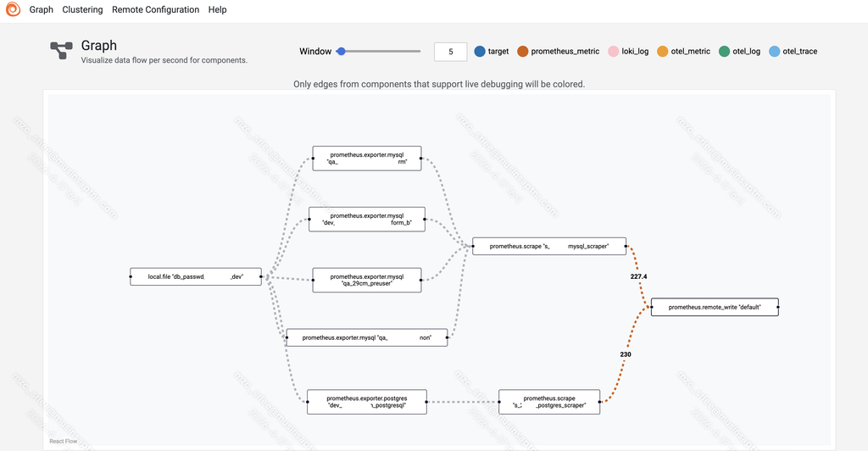Go to Remote Configuration page
This screenshot has width=868, height=451.
(156, 9)
